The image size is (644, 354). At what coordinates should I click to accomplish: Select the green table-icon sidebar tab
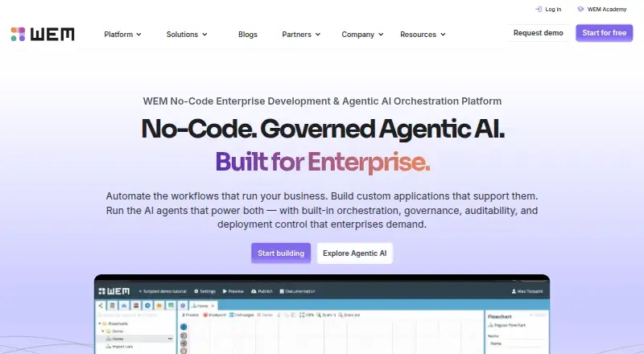171,306
